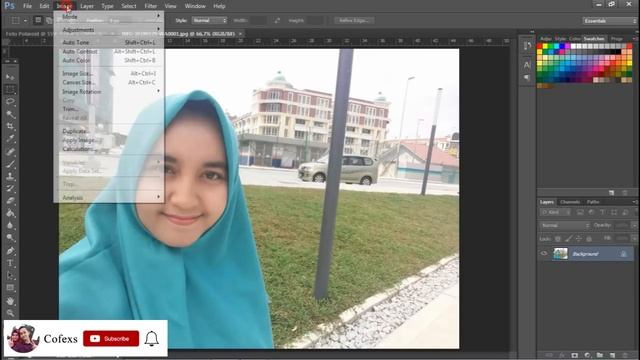The image size is (640, 360).
Task: Toggle lock all in Layers panel
Action: (589, 238)
